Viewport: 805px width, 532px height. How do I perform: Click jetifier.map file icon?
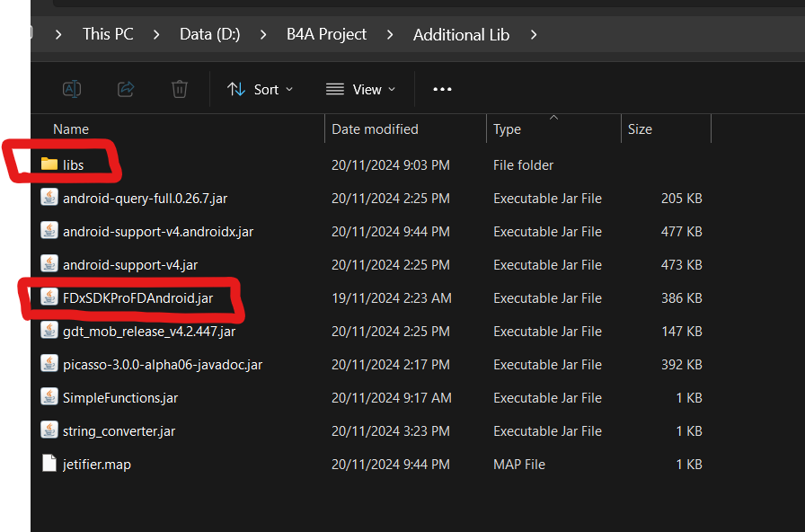tap(49, 463)
